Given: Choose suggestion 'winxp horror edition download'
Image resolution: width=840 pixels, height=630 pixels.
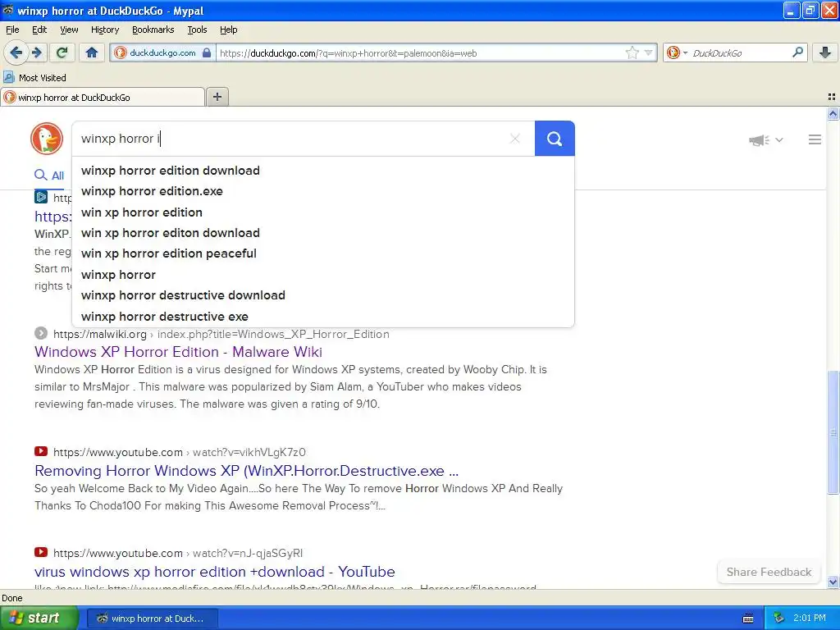Looking at the screenshot, I should pos(323,171).
